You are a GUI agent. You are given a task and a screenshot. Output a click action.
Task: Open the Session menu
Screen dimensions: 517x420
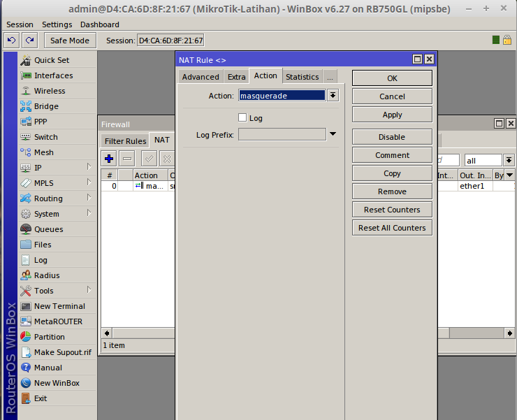coord(20,24)
